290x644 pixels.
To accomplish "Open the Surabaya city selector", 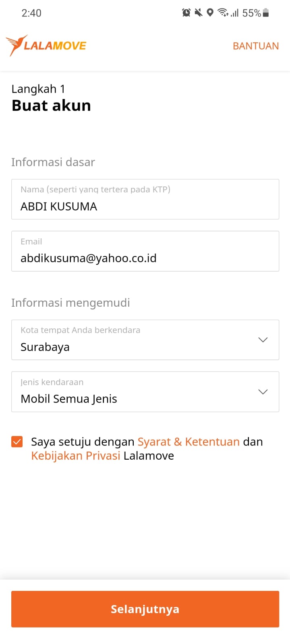I will coord(145,340).
